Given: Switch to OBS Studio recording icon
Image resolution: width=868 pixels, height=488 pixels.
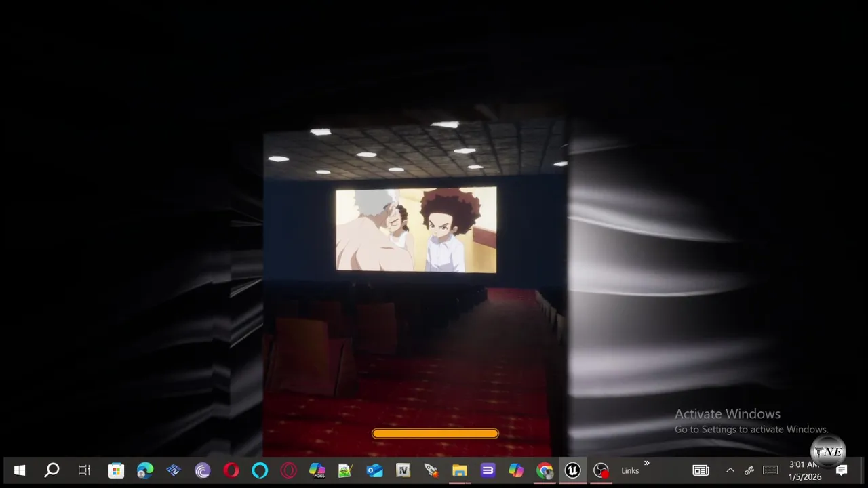Looking at the screenshot, I should point(601,470).
